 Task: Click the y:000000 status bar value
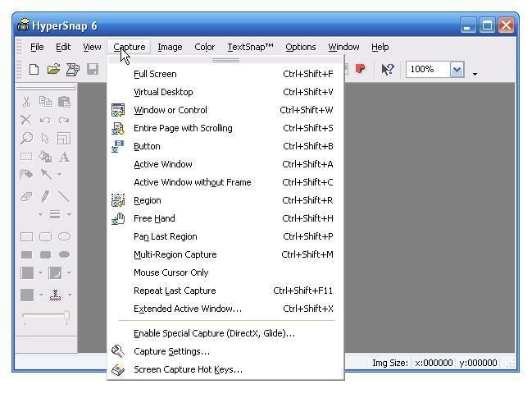[x=478, y=363]
